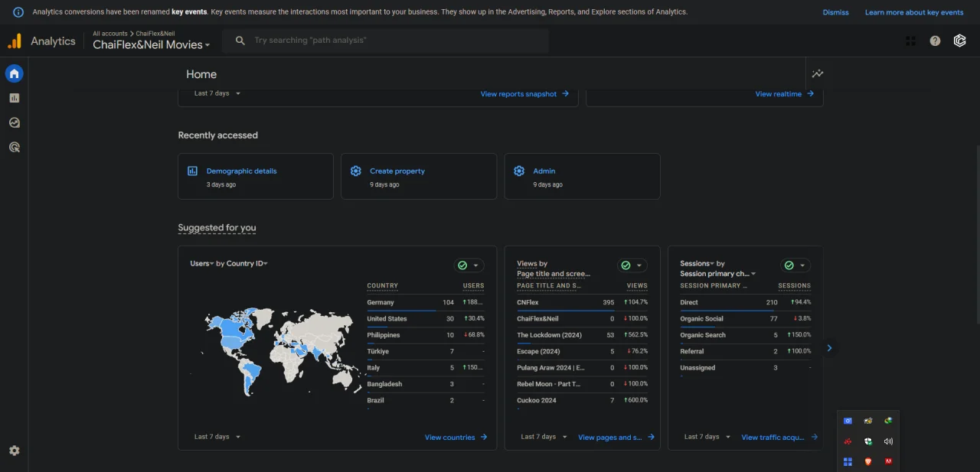Open Admin settings gear in sidebar

[14, 451]
